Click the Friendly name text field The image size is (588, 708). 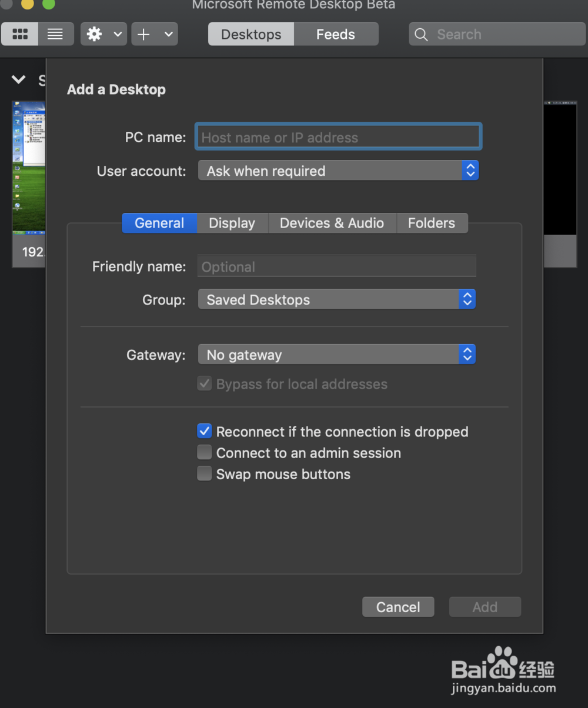336,267
